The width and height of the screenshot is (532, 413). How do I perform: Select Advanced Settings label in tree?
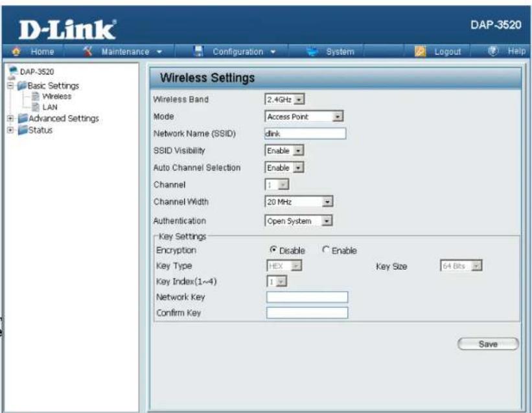pos(64,119)
